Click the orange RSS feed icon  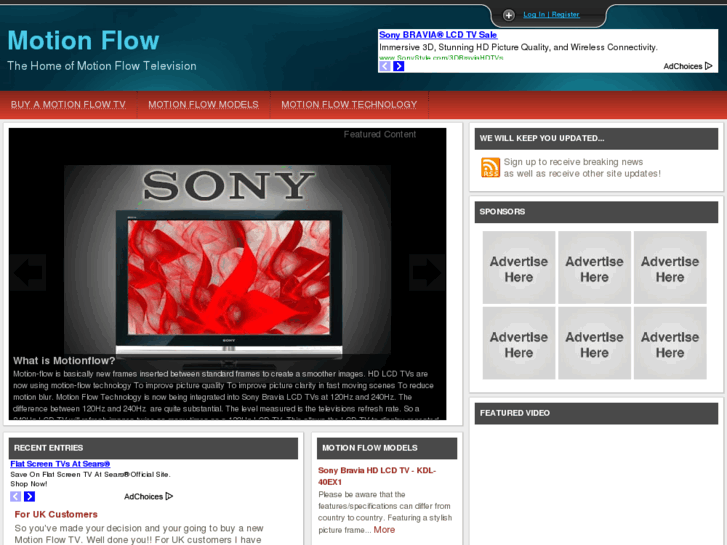pyautogui.click(x=490, y=167)
